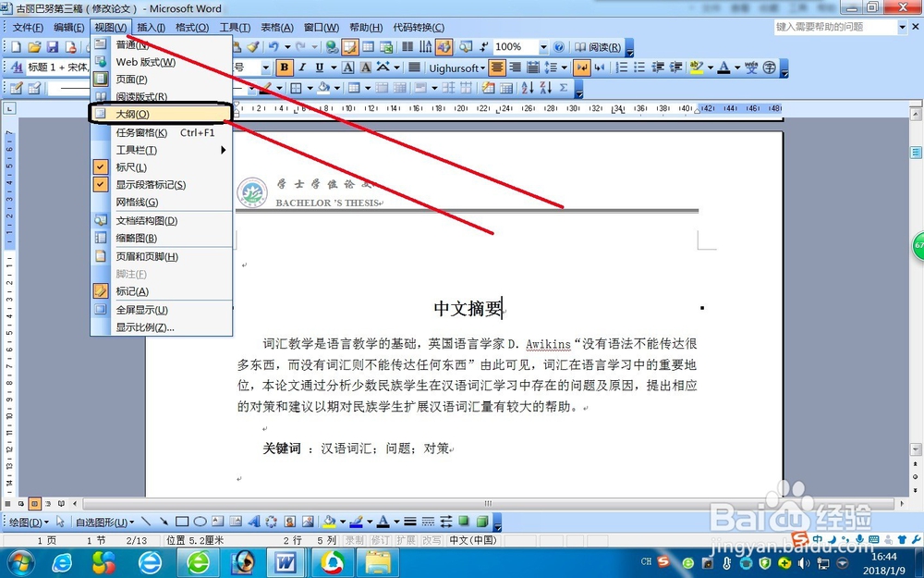Insert a hyperlink via globe icon

tap(332, 46)
